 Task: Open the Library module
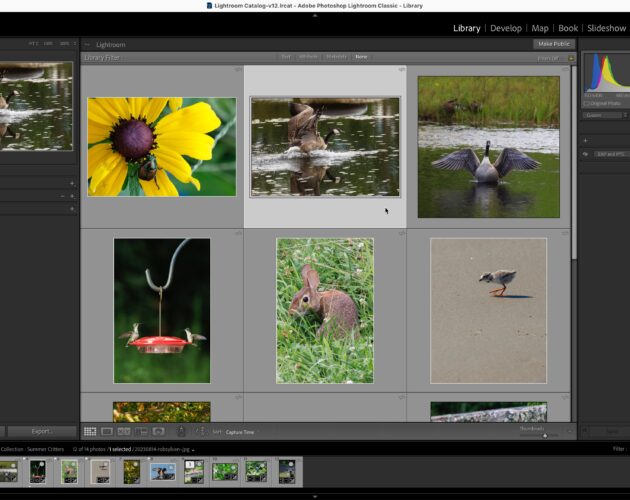click(466, 28)
